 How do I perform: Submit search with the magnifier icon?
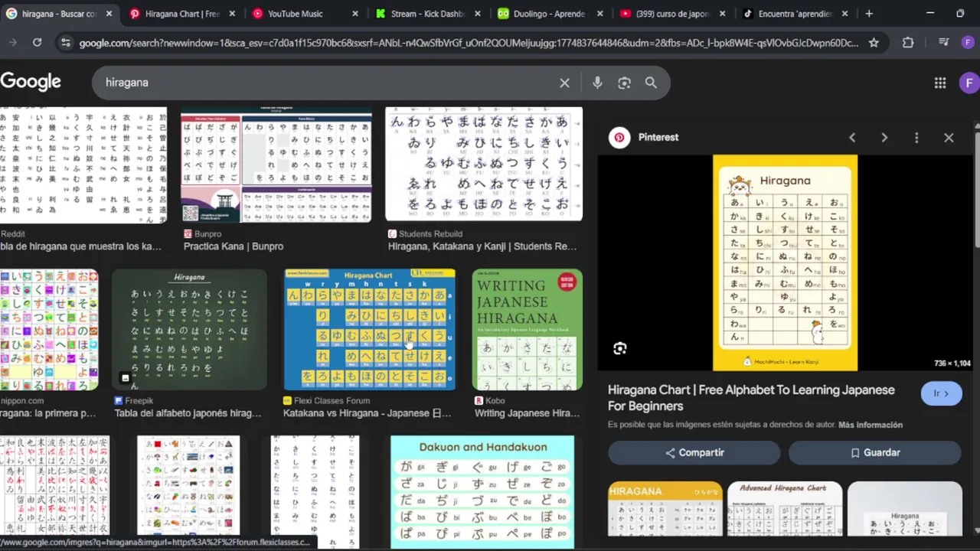click(651, 83)
